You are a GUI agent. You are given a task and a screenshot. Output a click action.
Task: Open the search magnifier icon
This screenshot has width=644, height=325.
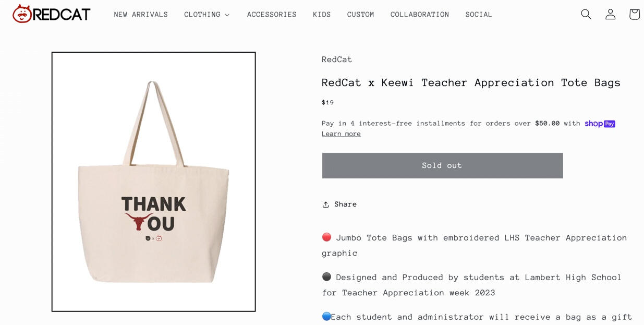pyautogui.click(x=586, y=15)
